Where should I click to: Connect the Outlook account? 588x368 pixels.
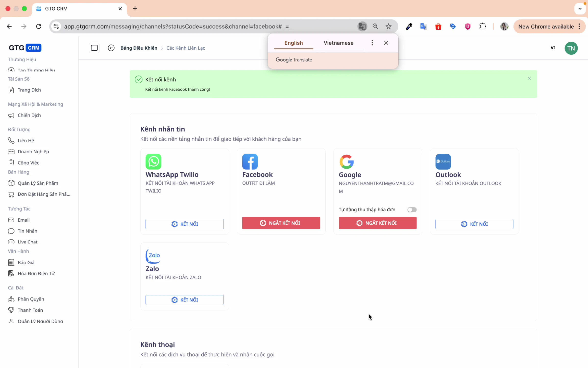pos(474,224)
